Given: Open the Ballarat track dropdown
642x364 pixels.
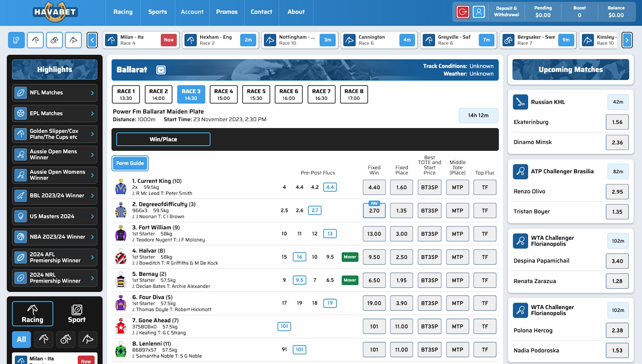Looking at the screenshot, I should click(x=161, y=70).
